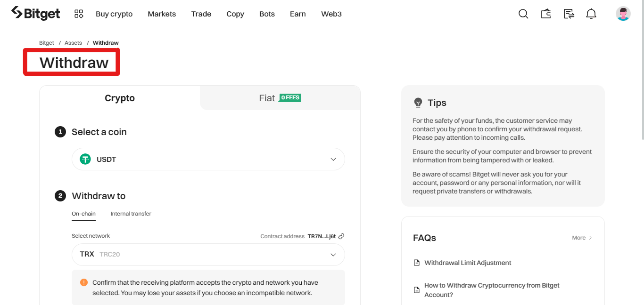644x305 pixels.
Task: Open the Web3 menu
Action: pyautogui.click(x=331, y=14)
